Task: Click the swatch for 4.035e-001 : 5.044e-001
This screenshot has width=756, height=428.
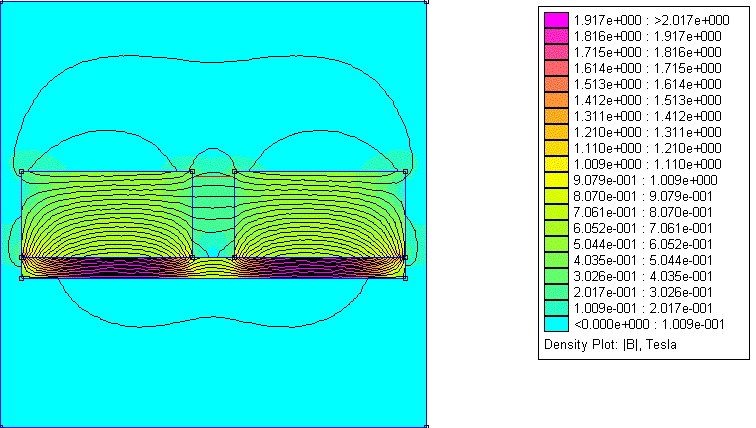Action: point(556,260)
